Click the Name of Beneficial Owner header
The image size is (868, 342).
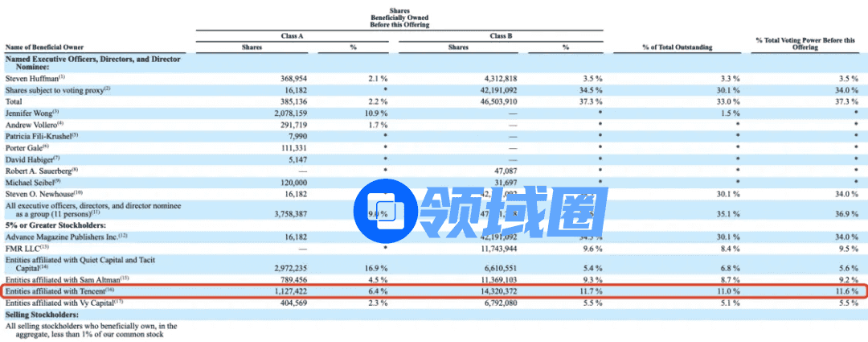44,47
